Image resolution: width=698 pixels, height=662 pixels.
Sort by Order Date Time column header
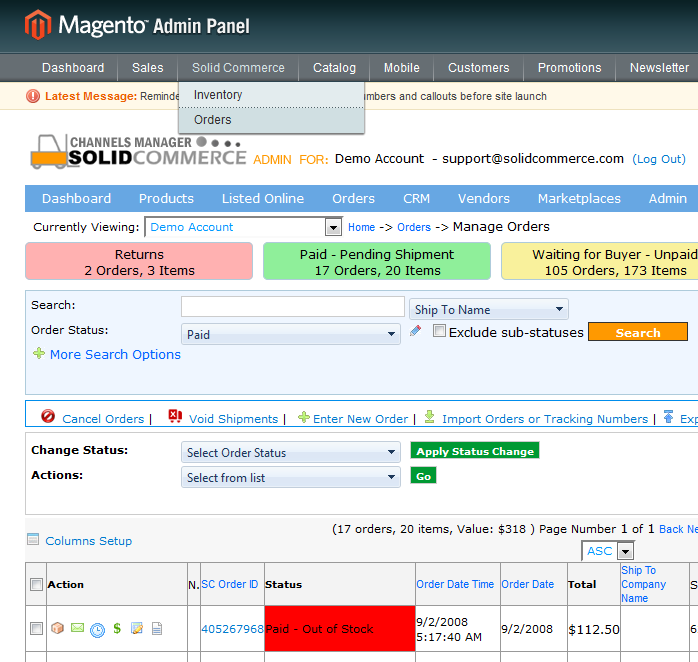(x=455, y=584)
